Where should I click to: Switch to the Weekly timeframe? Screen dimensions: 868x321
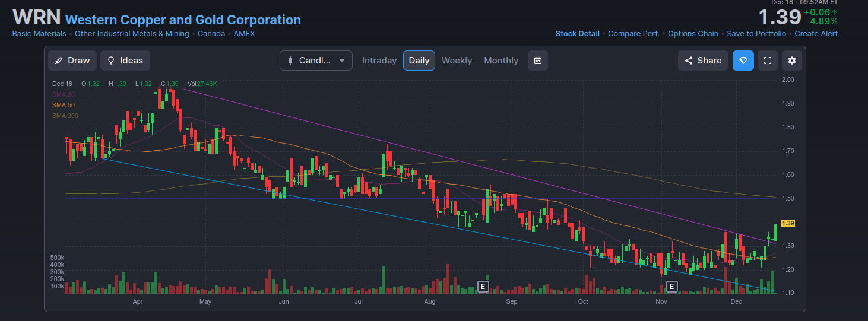(457, 61)
